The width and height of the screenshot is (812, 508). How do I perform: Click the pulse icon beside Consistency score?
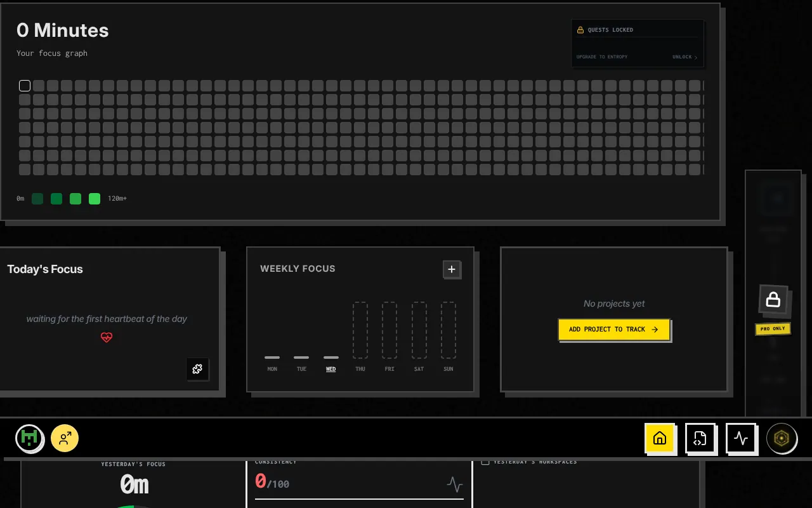(454, 485)
